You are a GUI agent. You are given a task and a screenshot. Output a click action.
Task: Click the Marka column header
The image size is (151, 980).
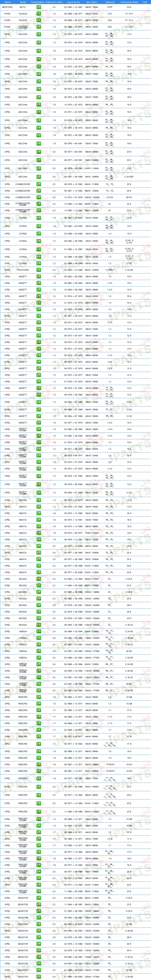(x=8, y=2)
